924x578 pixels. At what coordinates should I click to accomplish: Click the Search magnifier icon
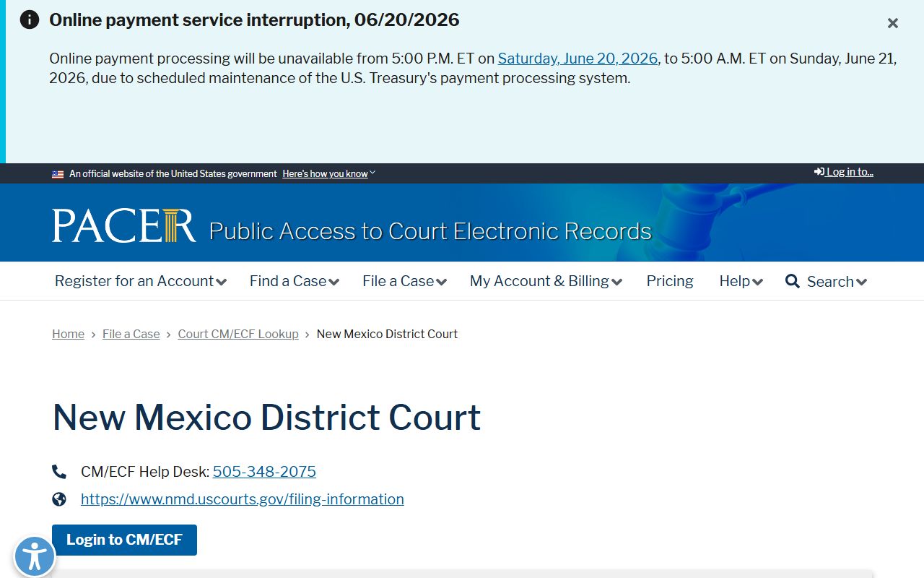[793, 281]
